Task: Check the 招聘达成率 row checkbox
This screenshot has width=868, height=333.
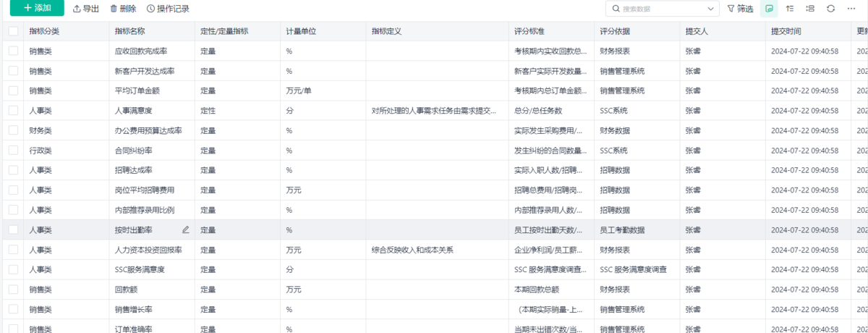Action: pyautogui.click(x=13, y=170)
